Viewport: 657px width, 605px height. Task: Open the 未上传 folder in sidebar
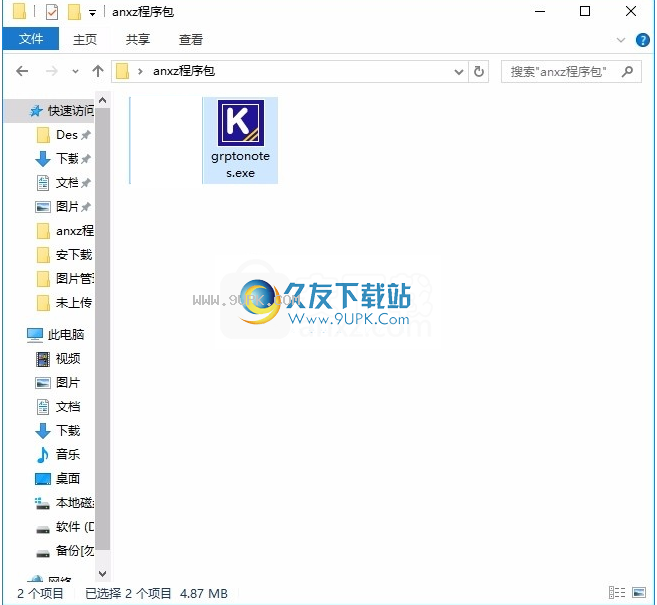pos(64,302)
